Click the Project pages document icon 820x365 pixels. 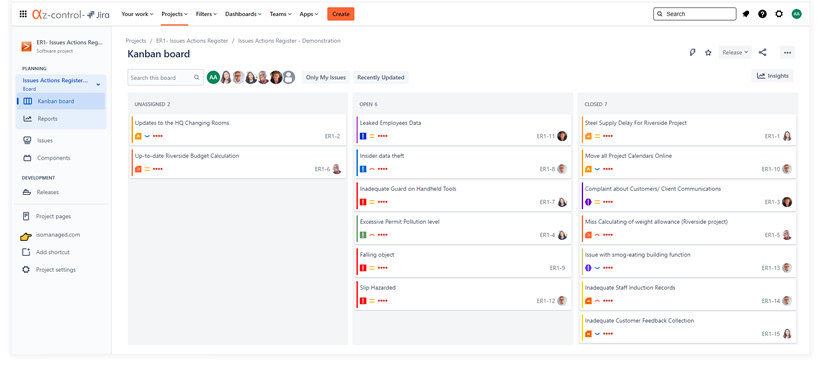[26, 216]
